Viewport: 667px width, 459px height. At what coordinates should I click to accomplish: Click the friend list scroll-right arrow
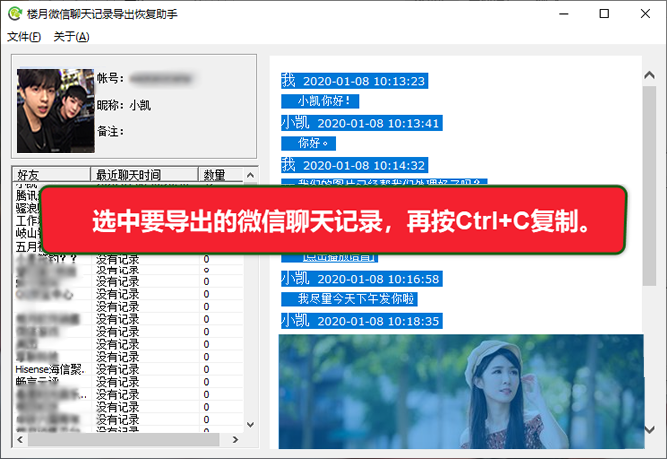[x=236, y=439]
